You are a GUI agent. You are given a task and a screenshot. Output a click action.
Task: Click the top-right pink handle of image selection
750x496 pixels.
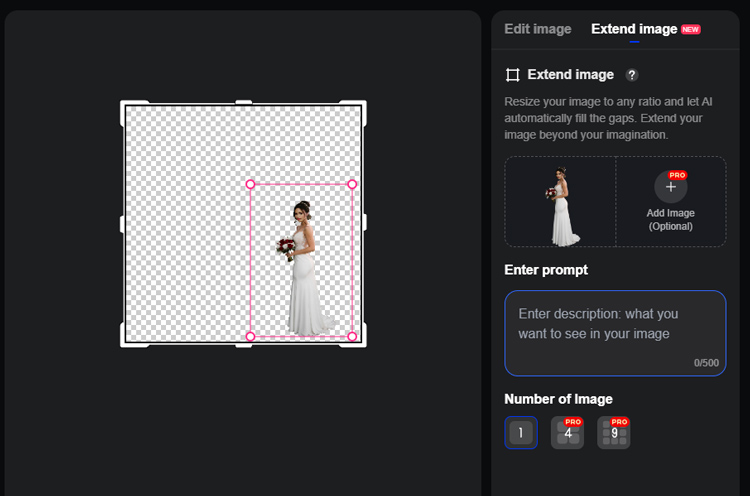352,184
